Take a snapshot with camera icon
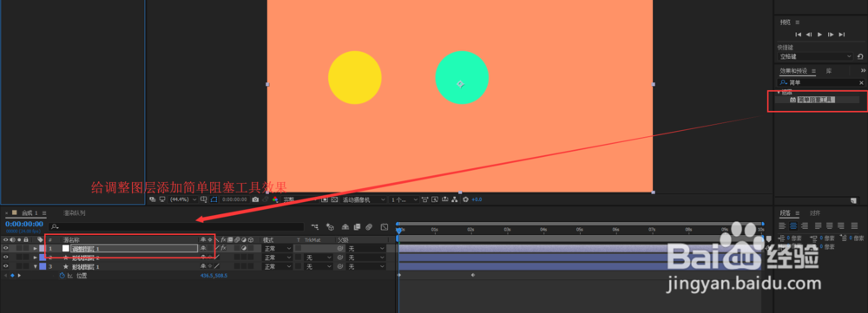Image resolution: width=868 pixels, height=313 pixels. click(x=255, y=199)
